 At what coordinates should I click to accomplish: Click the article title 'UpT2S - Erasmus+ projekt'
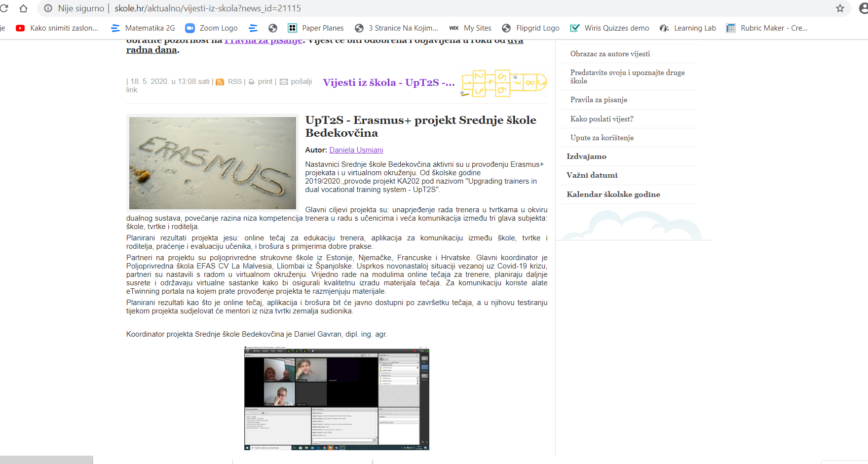(421, 126)
